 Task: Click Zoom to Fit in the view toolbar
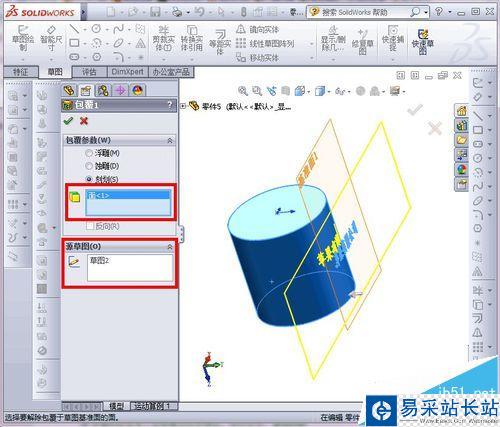pos(243,91)
